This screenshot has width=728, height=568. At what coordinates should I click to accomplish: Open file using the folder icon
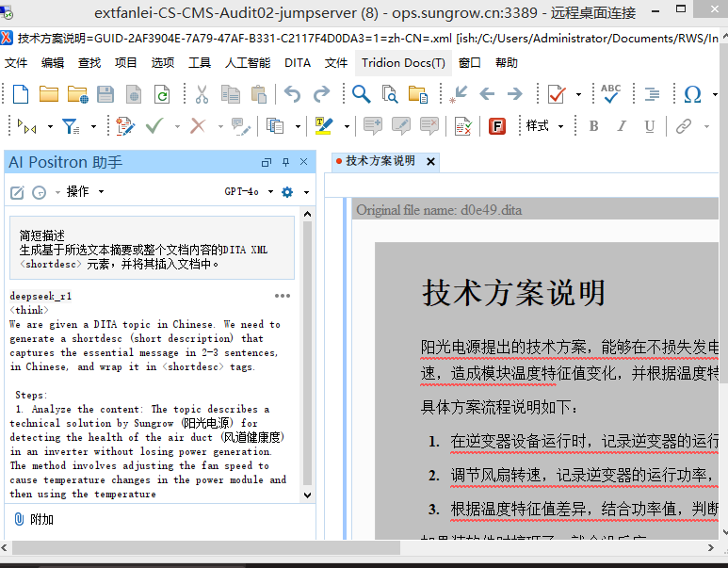(x=49, y=94)
